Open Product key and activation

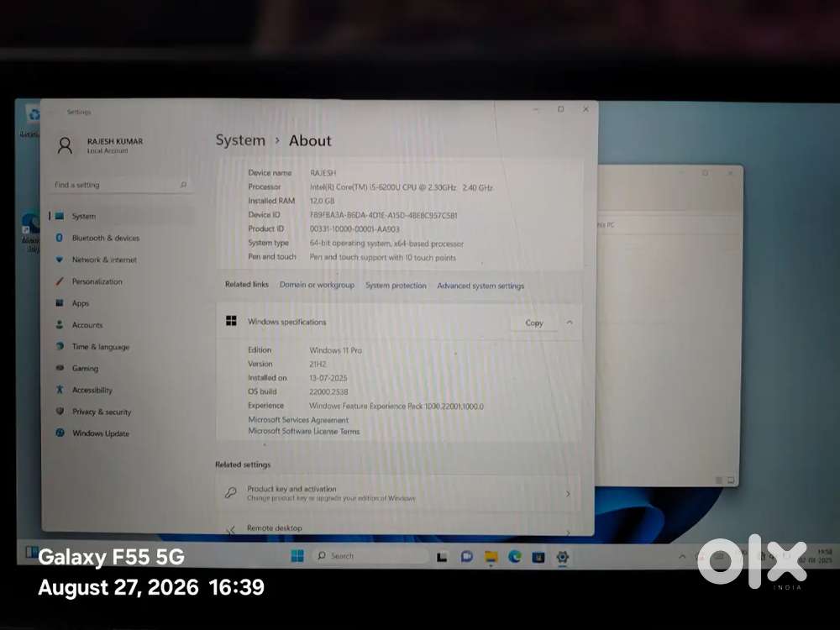click(x=399, y=493)
